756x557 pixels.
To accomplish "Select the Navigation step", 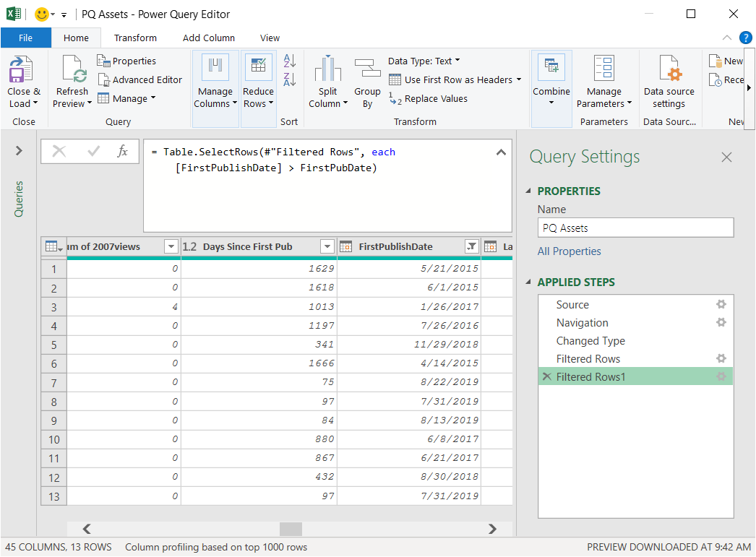I will pos(582,323).
